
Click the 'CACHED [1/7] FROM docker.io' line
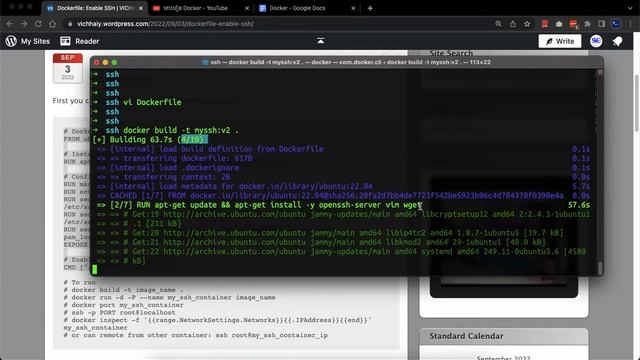click(330, 196)
